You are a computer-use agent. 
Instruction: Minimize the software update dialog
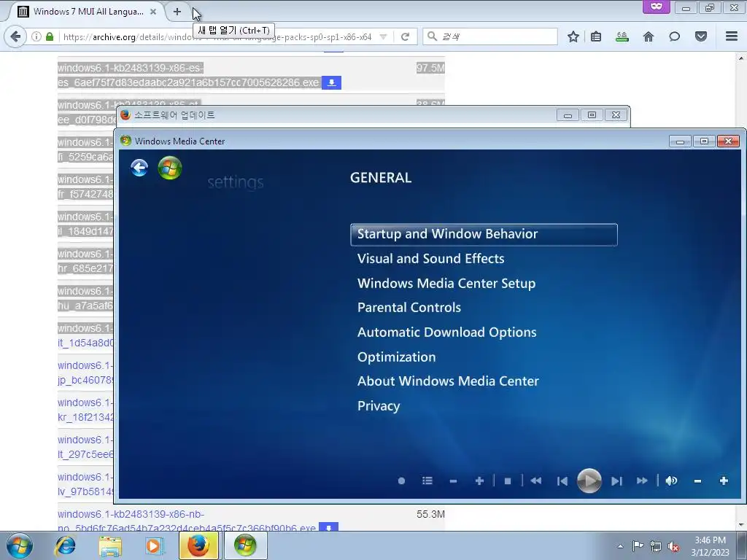(x=568, y=115)
